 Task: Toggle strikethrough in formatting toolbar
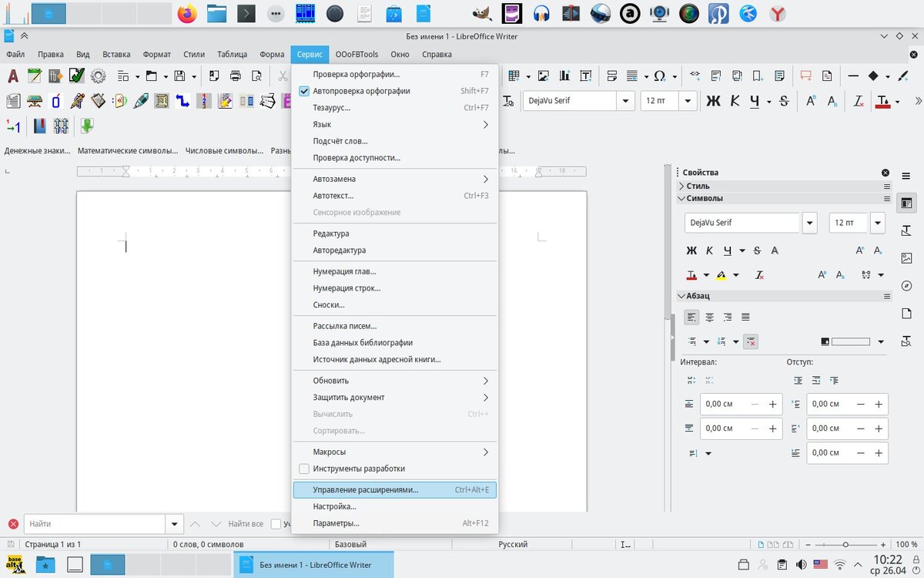coord(784,101)
